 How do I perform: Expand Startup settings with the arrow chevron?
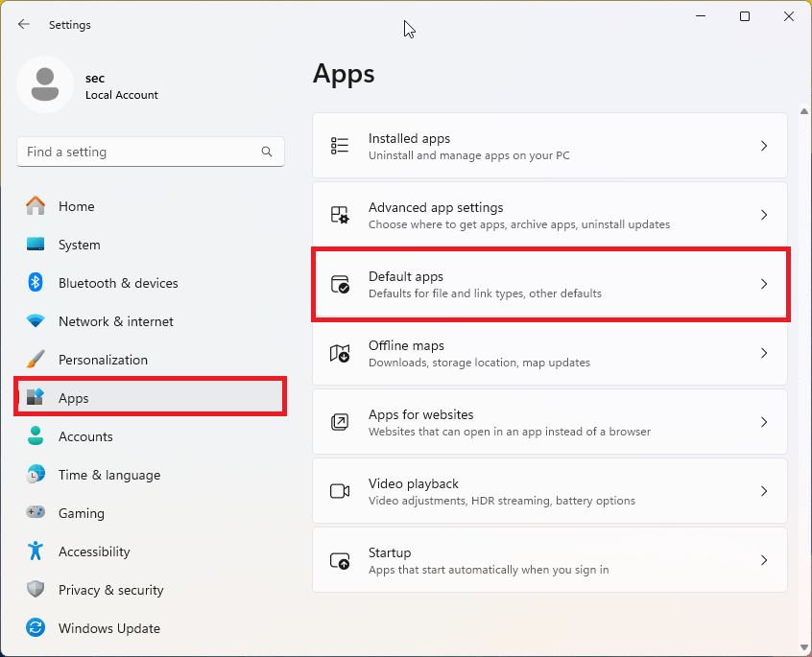point(764,559)
